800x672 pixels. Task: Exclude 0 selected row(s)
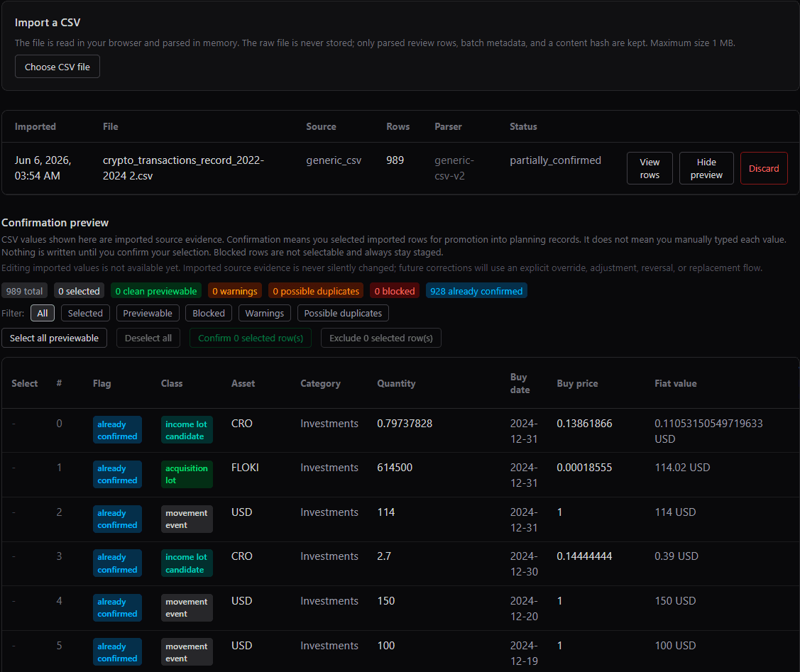point(380,338)
